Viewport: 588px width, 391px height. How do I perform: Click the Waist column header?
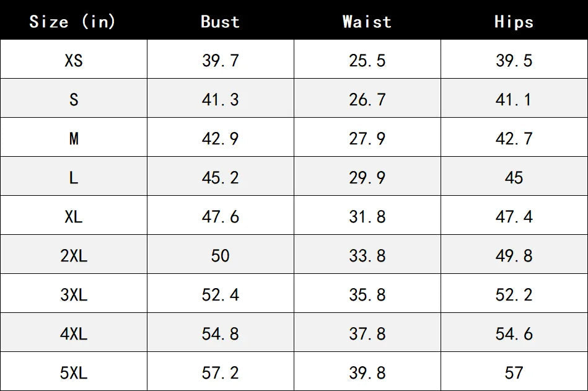[x=367, y=22]
